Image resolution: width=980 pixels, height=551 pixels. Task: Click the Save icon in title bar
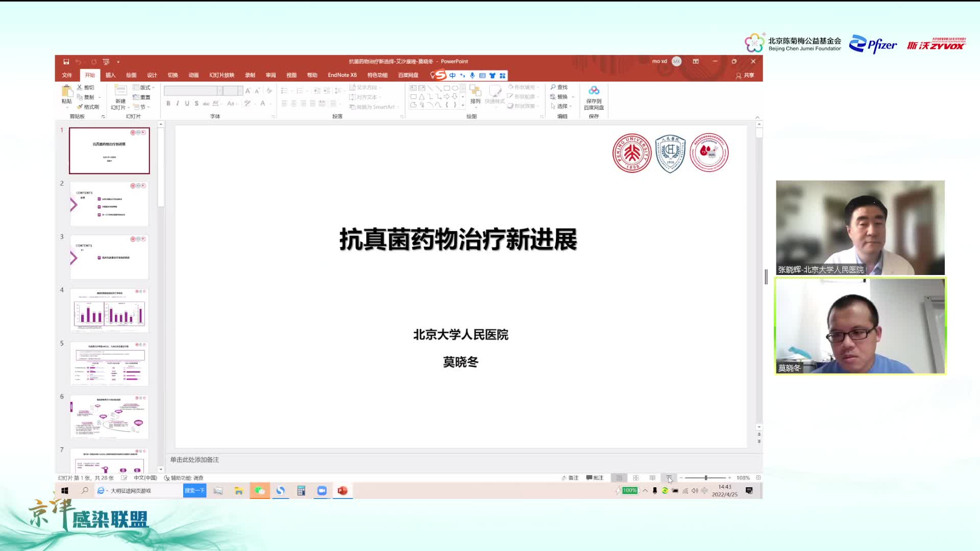(x=66, y=62)
